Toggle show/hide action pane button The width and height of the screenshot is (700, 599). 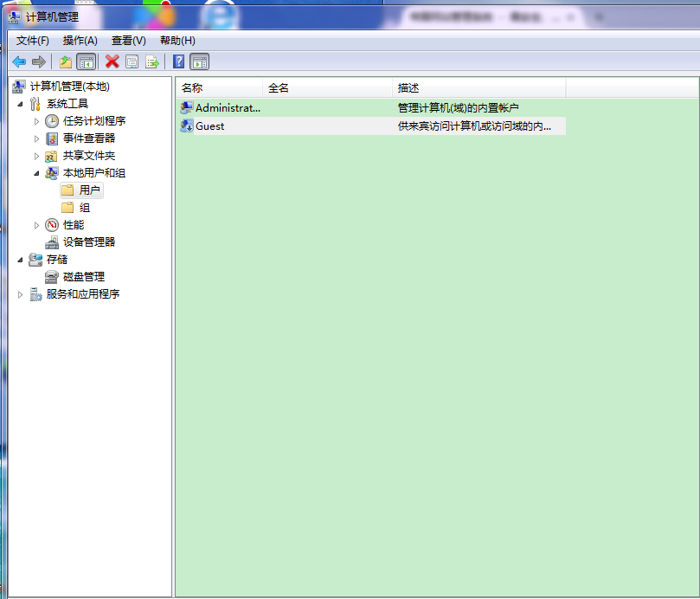point(200,61)
